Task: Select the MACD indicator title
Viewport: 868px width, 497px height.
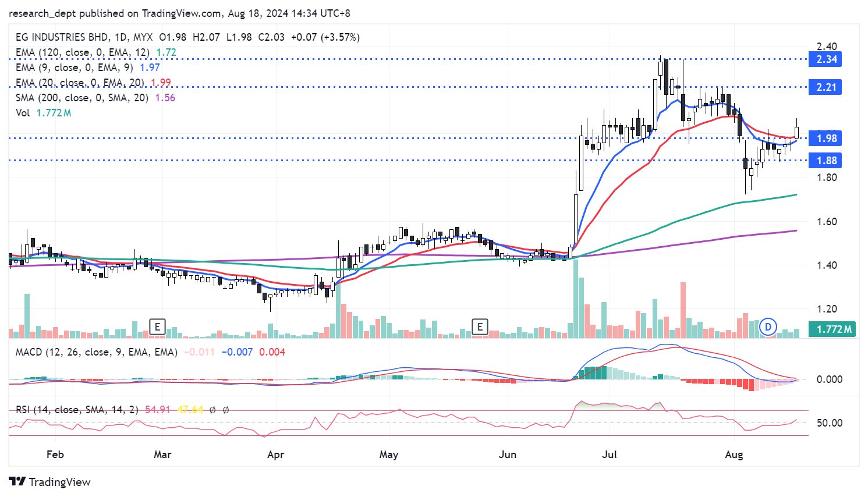Action: (x=96, y=352)
